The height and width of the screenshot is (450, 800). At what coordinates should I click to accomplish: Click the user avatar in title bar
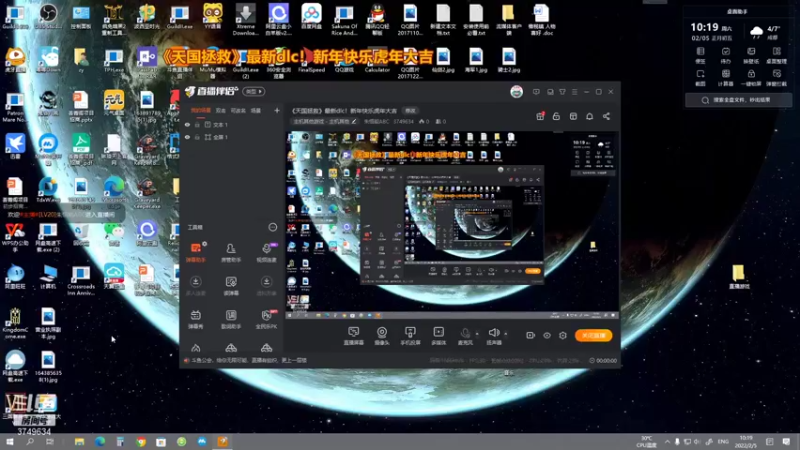(x=516, y=92)
